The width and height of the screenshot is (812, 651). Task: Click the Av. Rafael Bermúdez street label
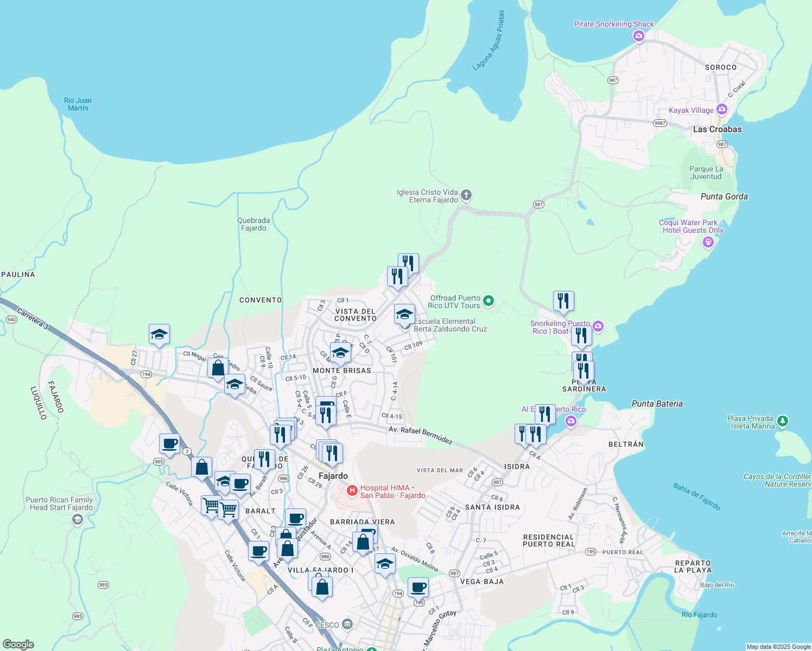point(421,435)
